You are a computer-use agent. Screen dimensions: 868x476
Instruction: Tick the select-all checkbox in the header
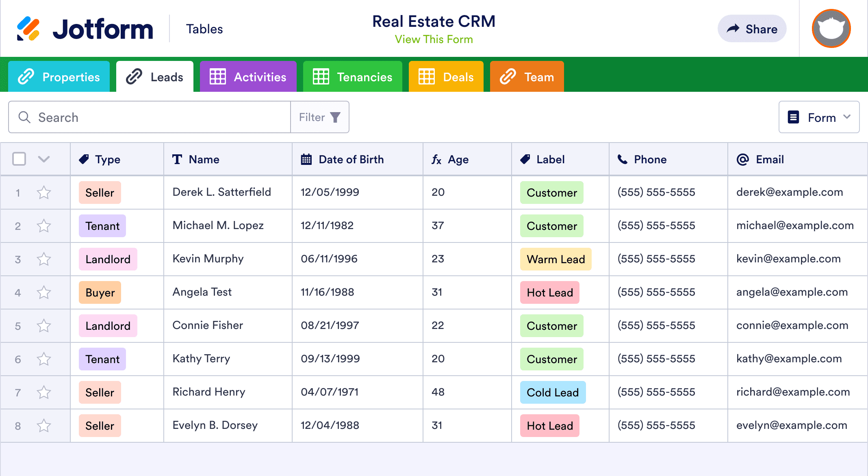click(19, 159)
